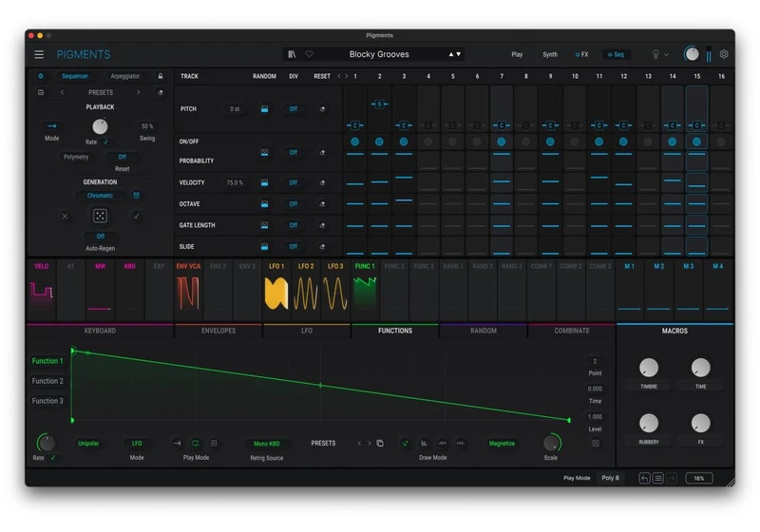Open the Pitch track Div Off dropdown

point(294,109)
